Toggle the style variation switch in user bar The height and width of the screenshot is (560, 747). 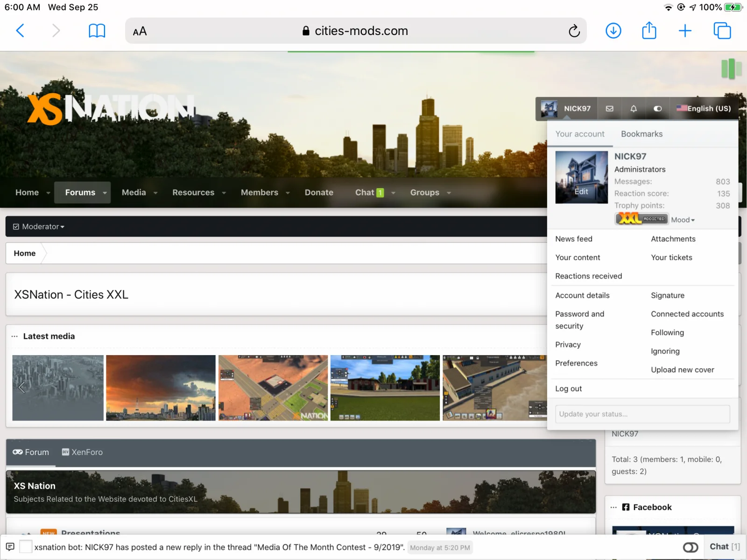657,108
